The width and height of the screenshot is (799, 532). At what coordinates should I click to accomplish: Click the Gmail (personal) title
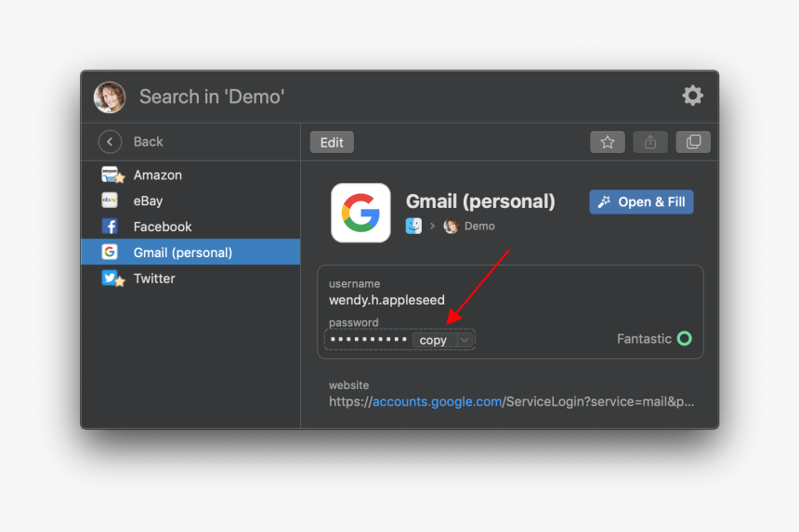480,201
